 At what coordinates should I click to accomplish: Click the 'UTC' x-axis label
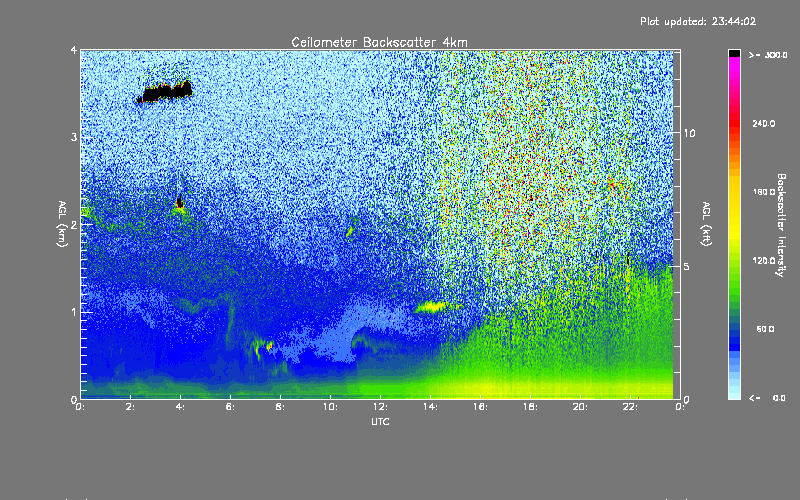pyautogui.click(x=380, y=421)
